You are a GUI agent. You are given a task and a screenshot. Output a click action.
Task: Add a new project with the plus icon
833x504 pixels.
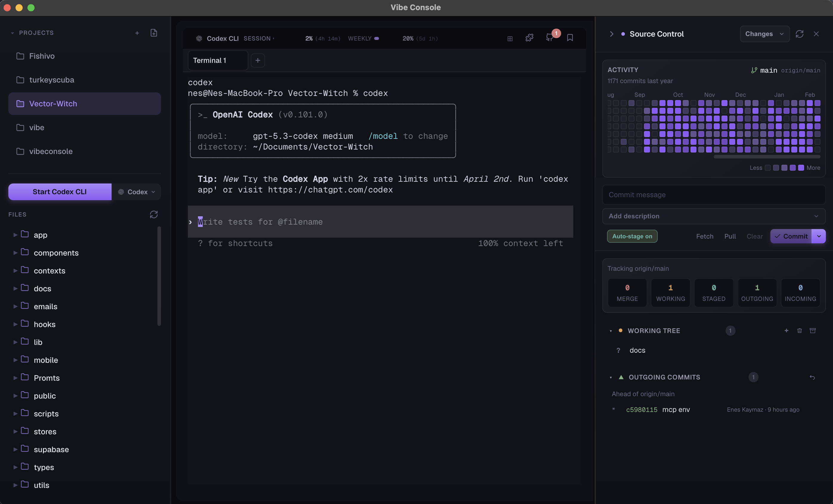pyautogui.click(x=137, y=33)
